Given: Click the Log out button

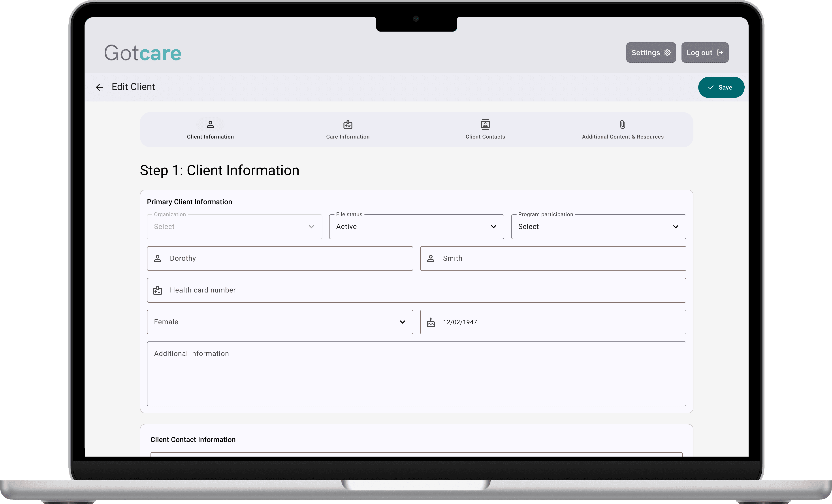Looking at the screenshot, I should point(705,53).
